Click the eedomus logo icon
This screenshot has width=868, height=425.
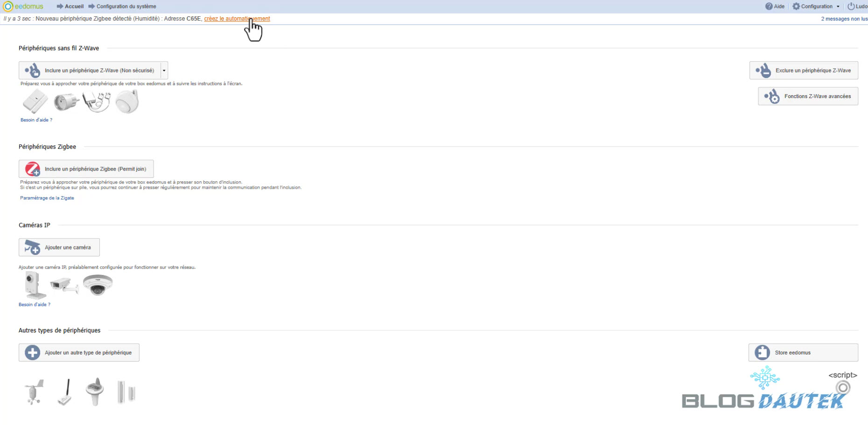pos(8,7)
